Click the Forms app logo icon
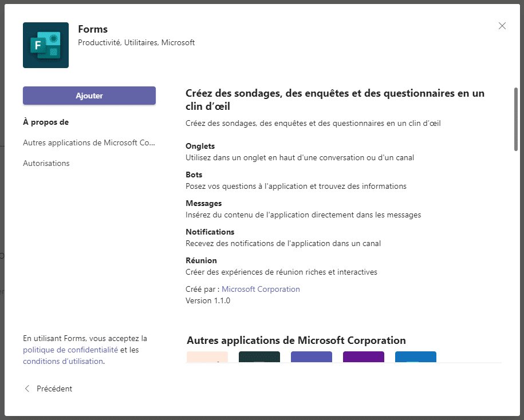Viewport: 524px width, 420px height. point(46,45)
